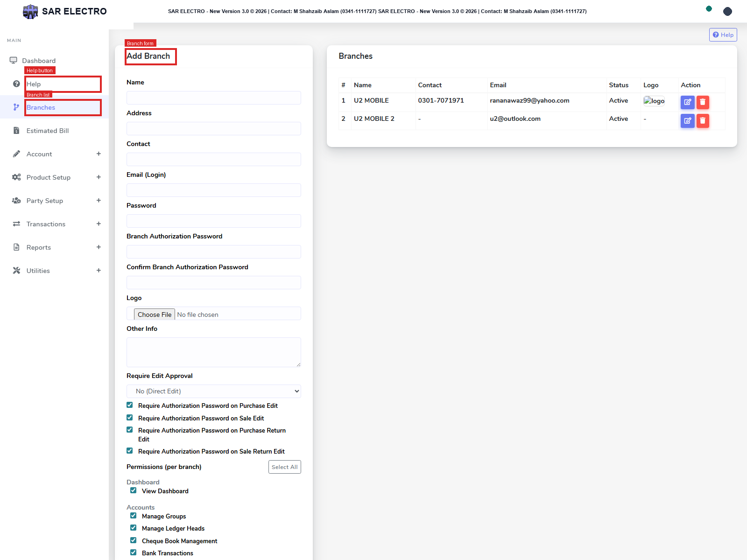This screenshot has height=560, width=747.
Task: Edit the U2 MOBILE 2 branch row
Action: (687, 121)
